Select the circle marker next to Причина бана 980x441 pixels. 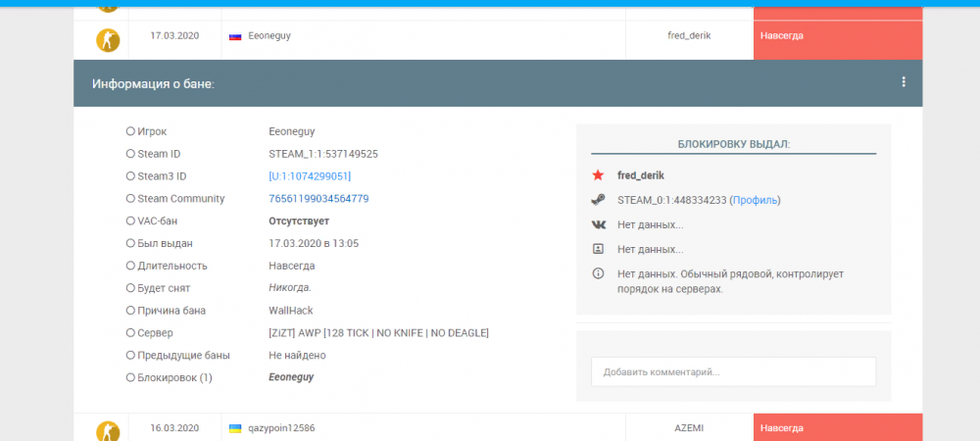tap(130, 311)
